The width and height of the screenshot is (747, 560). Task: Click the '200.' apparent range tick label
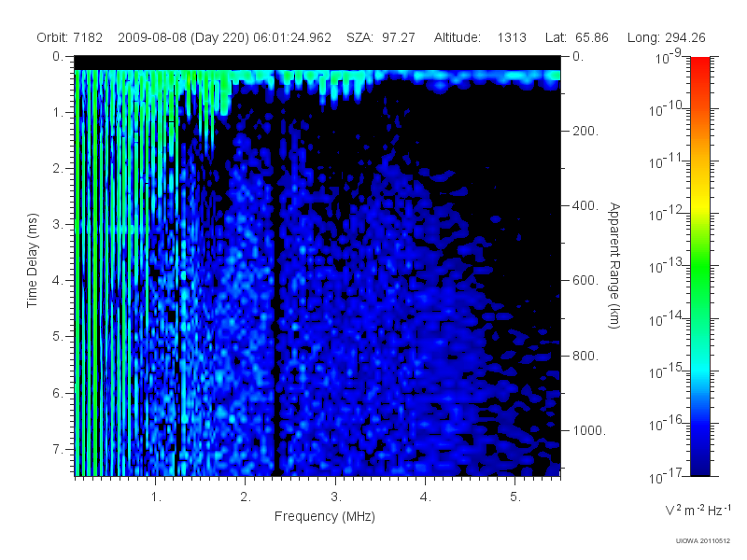[x=585, y=131]
